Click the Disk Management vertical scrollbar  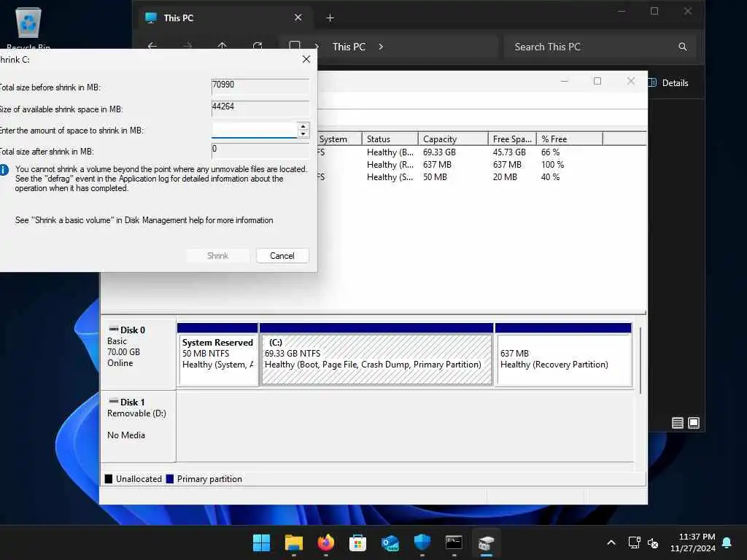tap(640, 360)
